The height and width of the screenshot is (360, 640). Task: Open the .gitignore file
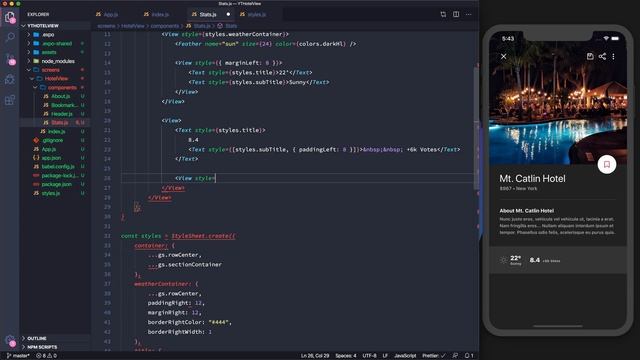[x=55, y=140]
